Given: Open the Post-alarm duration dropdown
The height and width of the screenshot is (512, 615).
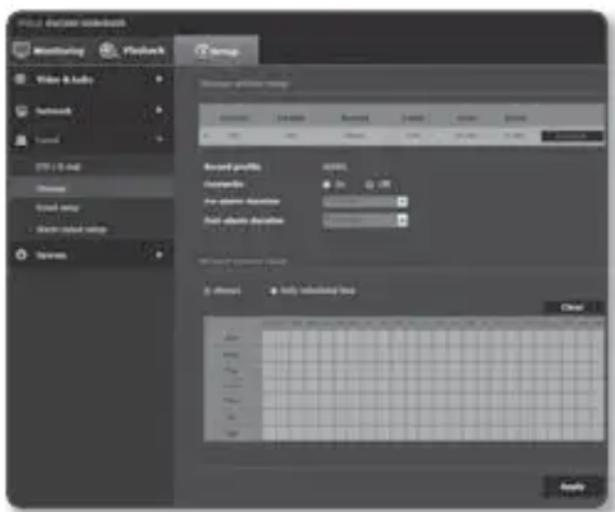Looking at the screenshot, I should [x=365, y=220].
